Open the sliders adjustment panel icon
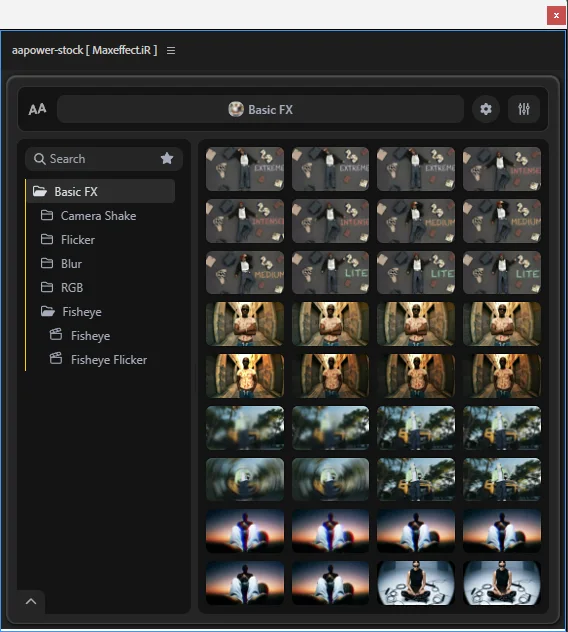The width and height of the screenshot is (568, 632). point(524,109)
